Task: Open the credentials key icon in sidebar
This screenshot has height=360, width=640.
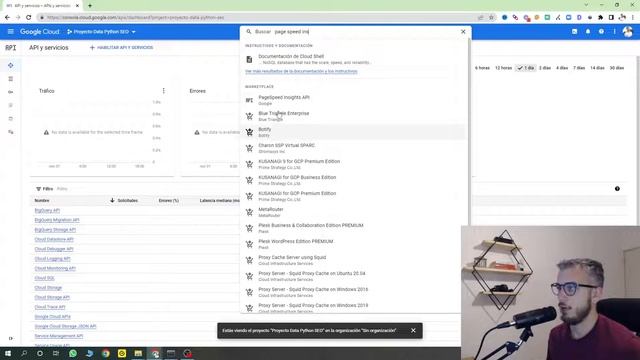Action: [x=11, y=92]
